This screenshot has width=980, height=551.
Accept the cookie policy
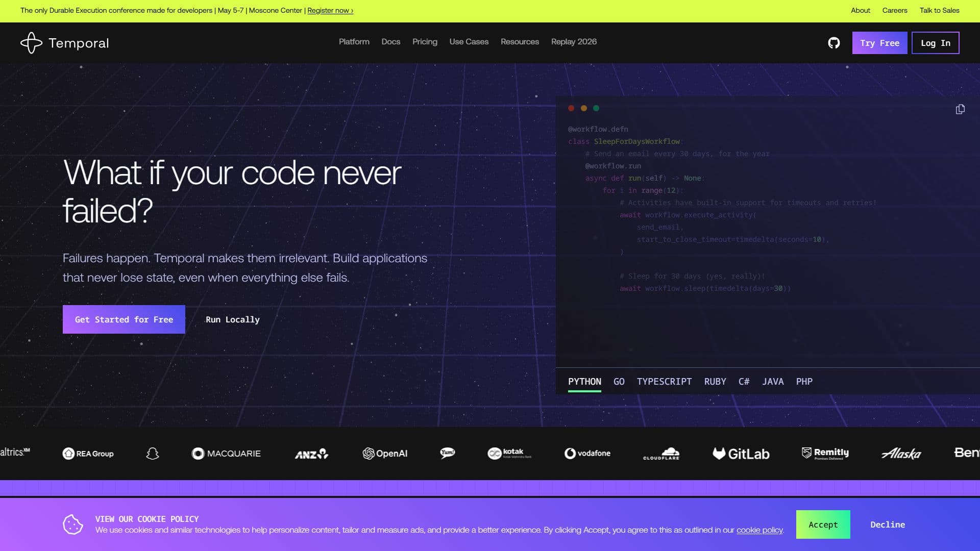(823, 524)
